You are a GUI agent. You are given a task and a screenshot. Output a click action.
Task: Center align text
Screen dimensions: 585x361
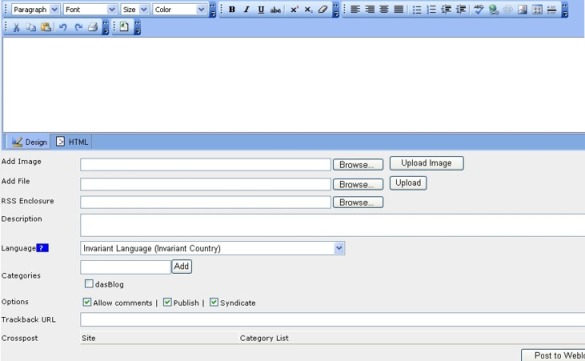tap(384, 9)
